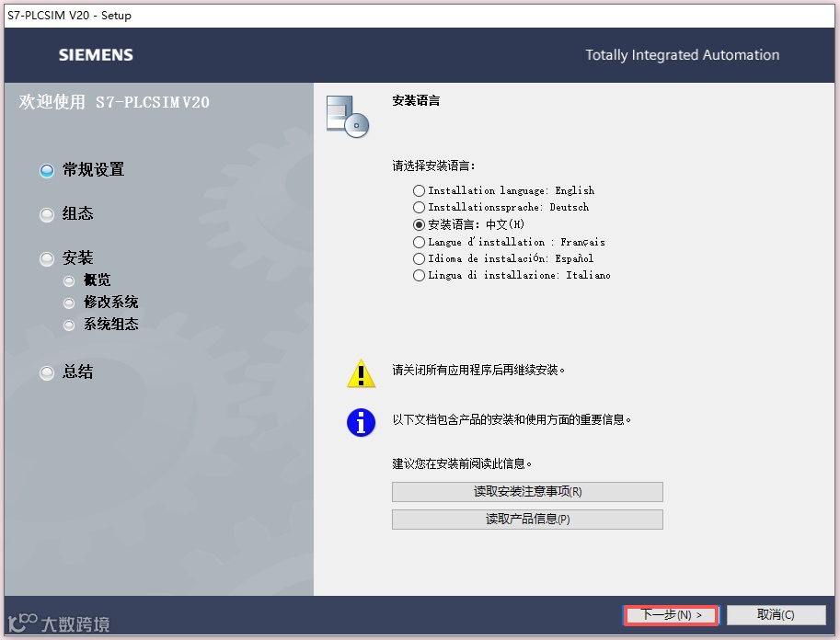This screenshot has height=640, width=840.
Task: Click 安装 step label in sidebar
Action: [77, 257]
